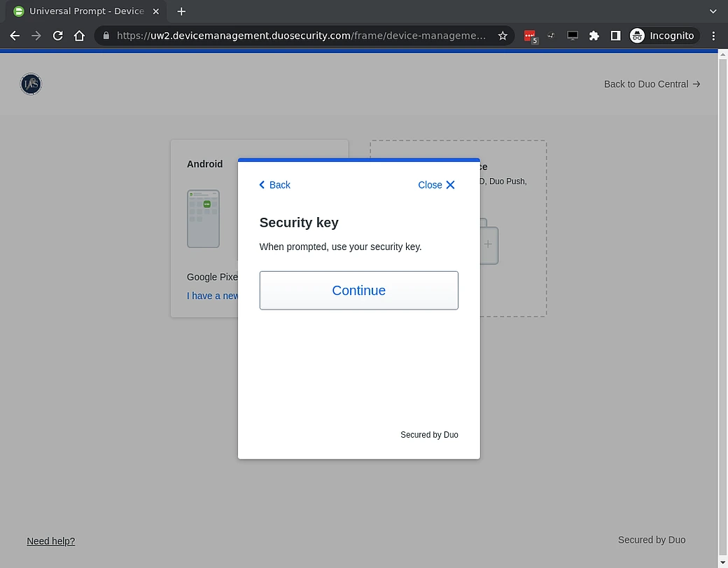Click the Secured by Duo text in dialog
This screenshot has width=728, height=568.
coord(429,435)
